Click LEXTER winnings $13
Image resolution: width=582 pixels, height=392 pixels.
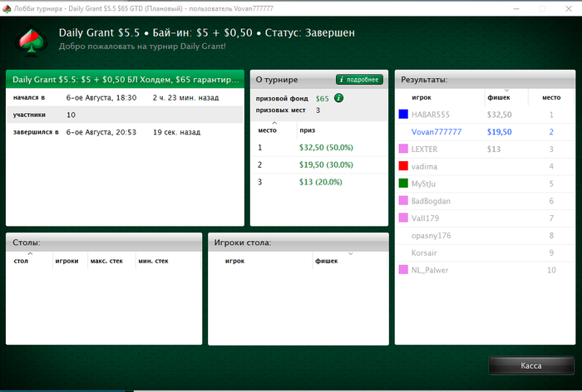click(x=494, y=149)
